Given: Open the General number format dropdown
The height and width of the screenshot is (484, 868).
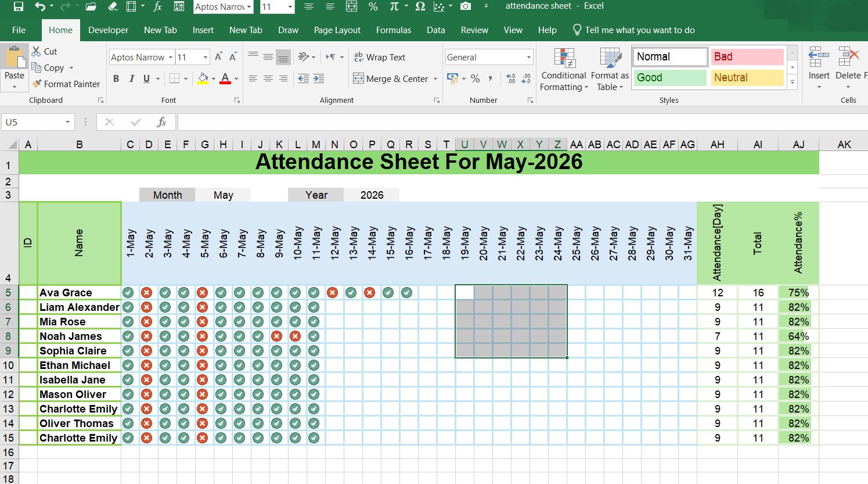Looking at the screenshot, I should [529, 57].
